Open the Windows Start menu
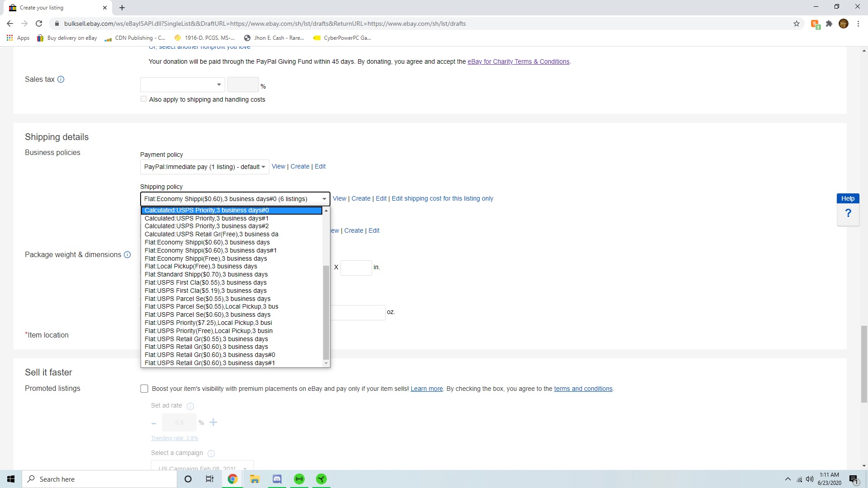Viewport: 868px width, 488px height. (11, 479)
